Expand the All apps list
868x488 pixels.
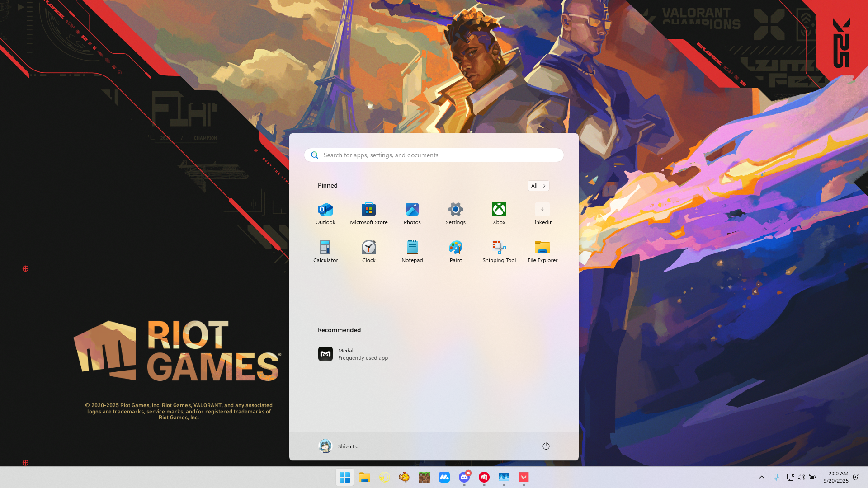[x=538, y=186]
